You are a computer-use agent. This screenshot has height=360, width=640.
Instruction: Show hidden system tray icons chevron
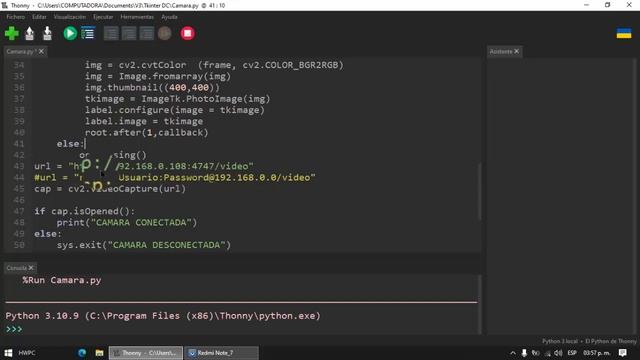coord(513,353)
